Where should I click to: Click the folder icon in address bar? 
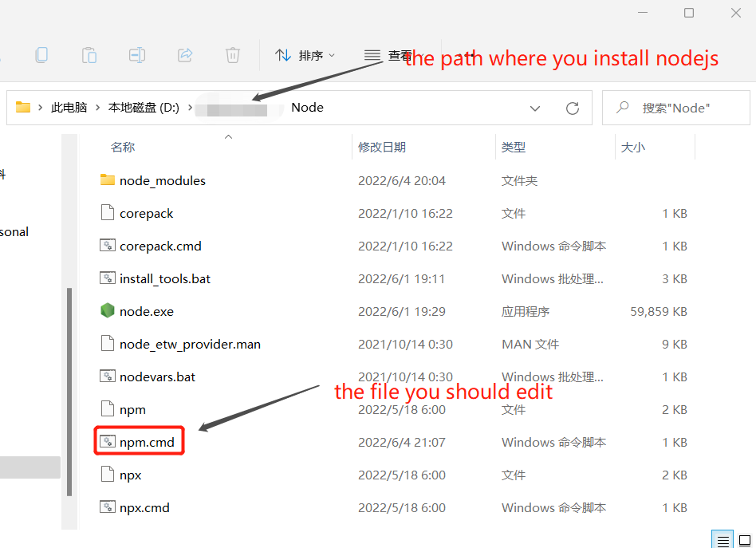22,107
